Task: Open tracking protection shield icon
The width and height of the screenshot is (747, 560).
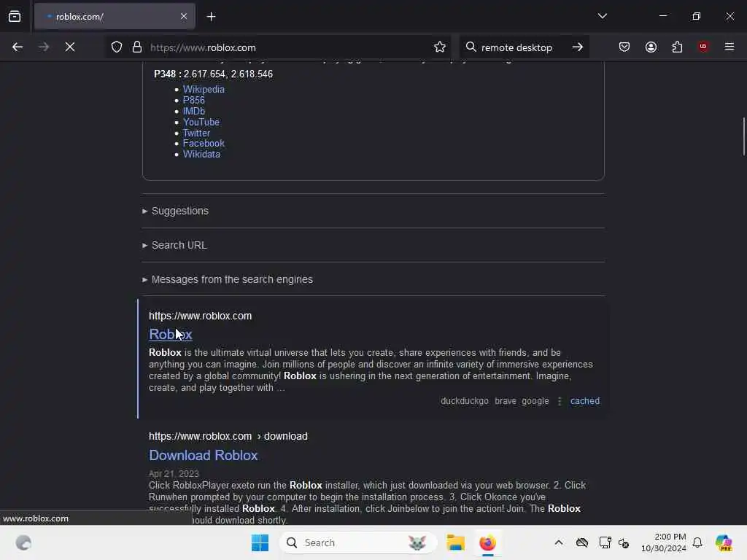Action: tap(117, 47)
